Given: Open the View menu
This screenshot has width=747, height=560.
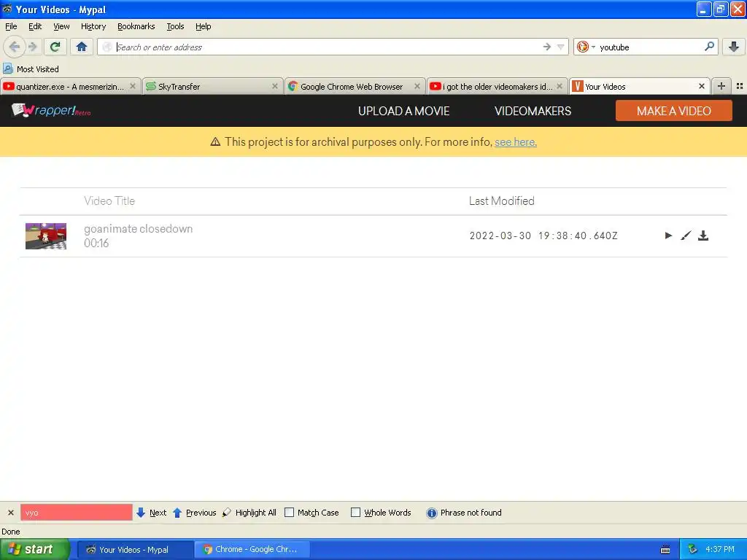Looking at the screenshot, I should (x=61, y=26).
